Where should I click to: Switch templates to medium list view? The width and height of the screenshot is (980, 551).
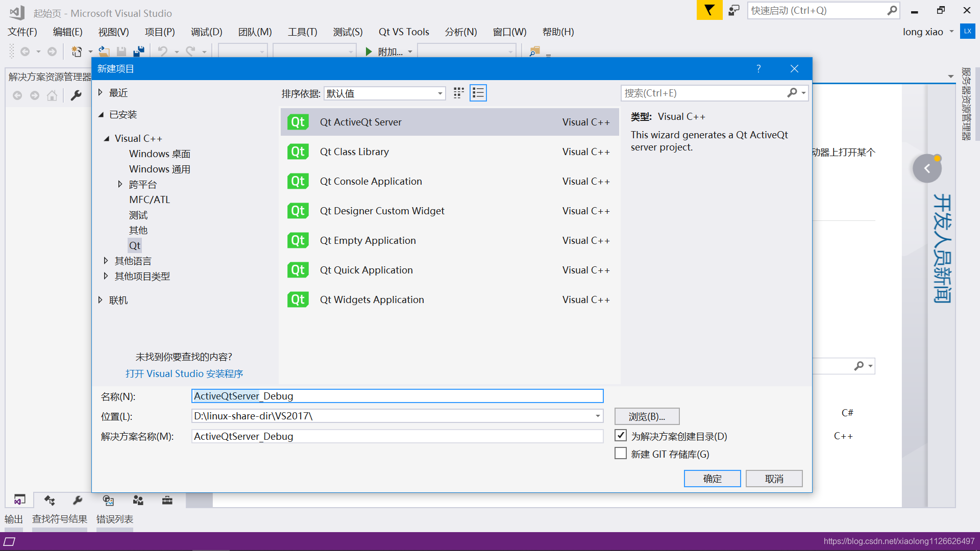478,93
